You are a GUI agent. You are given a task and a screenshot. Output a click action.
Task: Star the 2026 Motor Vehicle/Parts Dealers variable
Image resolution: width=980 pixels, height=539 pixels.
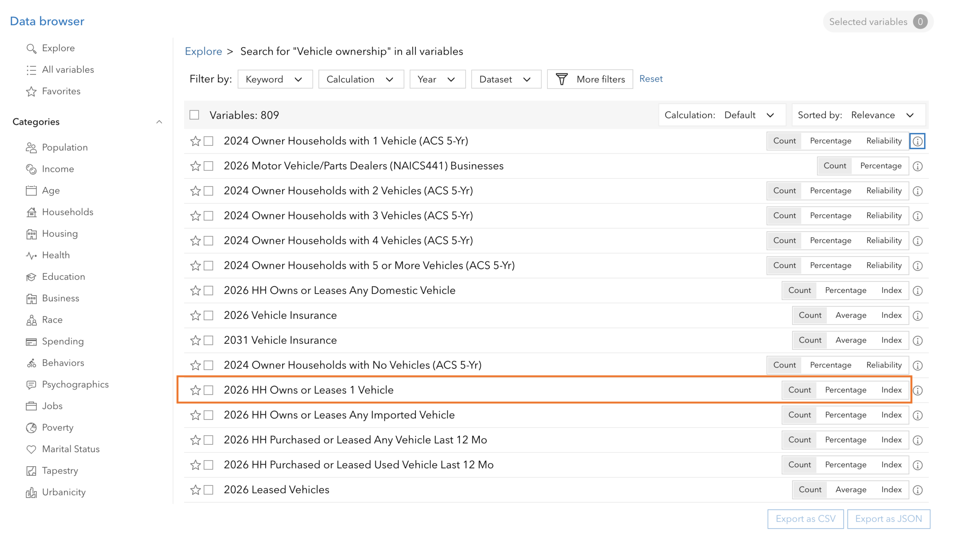[195, 166]
